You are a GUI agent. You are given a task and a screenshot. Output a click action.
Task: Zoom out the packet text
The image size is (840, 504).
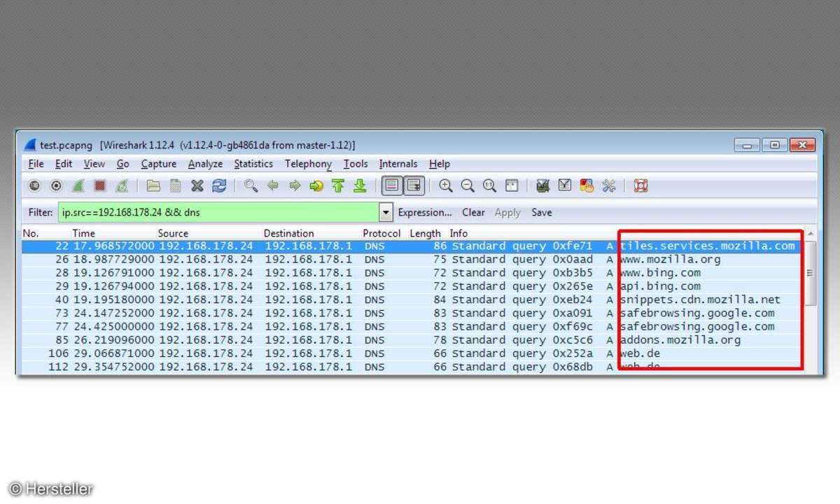468,185
